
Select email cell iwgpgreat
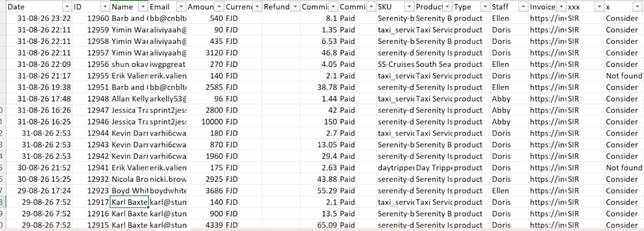click(x=167, y=64)
